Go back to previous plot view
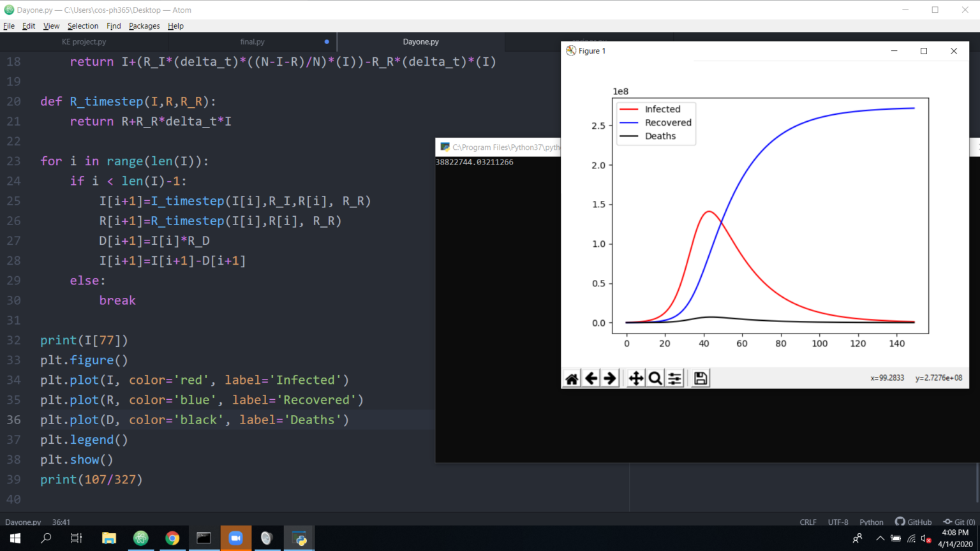Viewport: 980px width, 551px height. coord(591,379)
